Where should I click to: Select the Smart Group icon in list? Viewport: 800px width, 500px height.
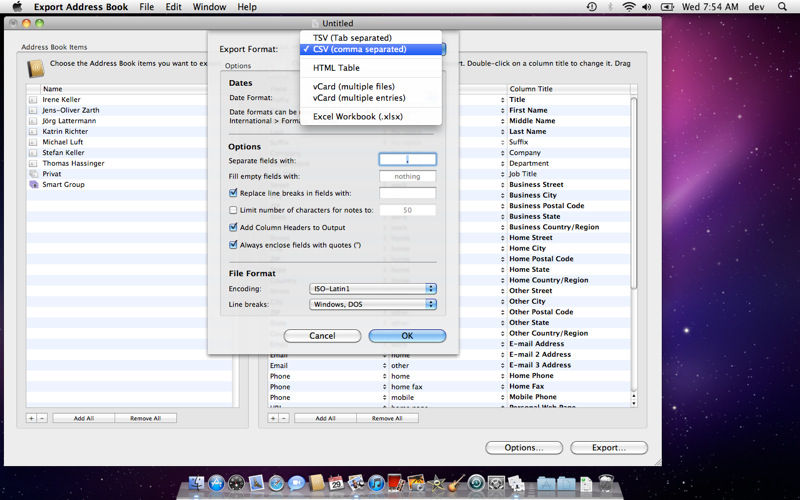click(34, 184)
